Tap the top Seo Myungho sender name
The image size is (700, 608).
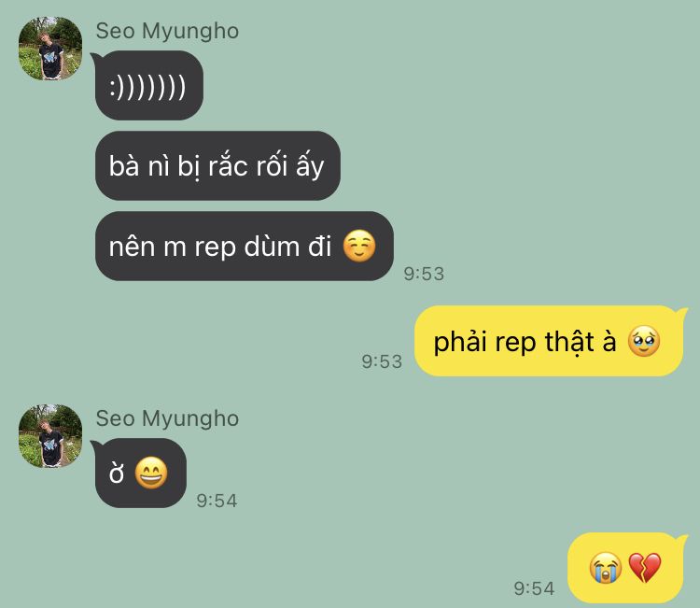pos(167,32)
